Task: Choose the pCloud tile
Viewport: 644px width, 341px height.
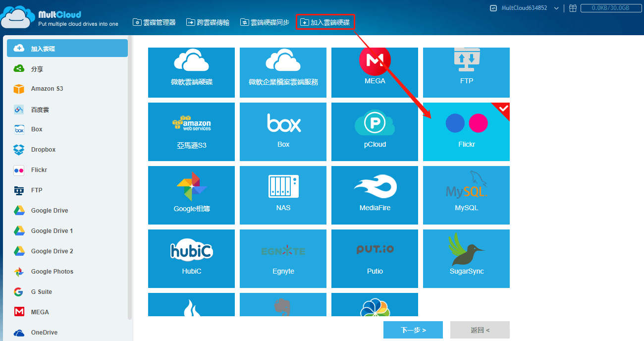Action: 375,132
